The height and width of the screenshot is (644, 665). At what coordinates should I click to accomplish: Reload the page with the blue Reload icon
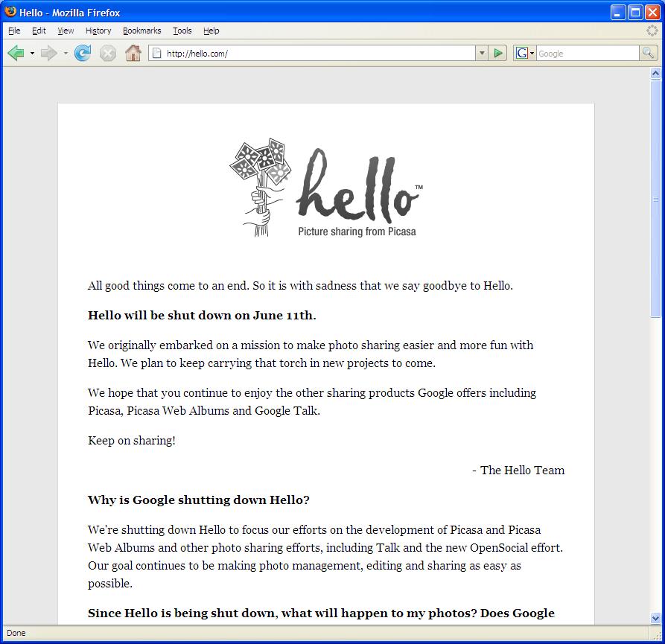tap(83, 54)
